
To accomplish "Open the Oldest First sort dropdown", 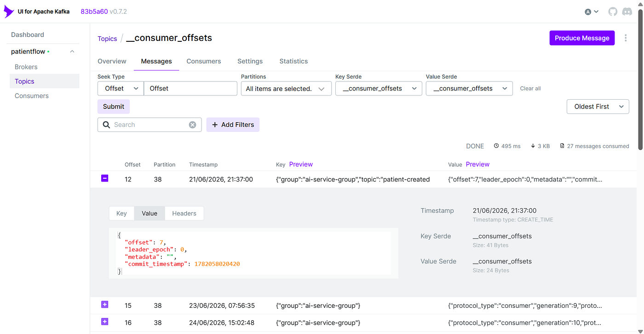I will point(598,107).
